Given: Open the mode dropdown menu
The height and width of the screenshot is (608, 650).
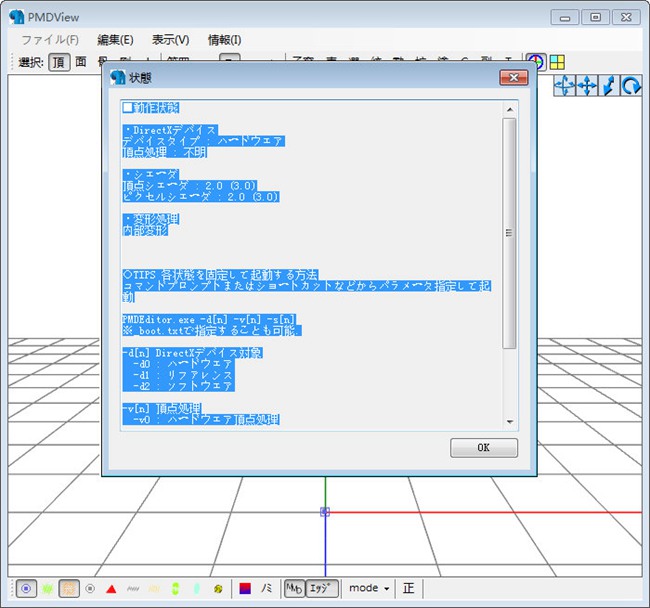Looking at the screenshot, I should point(369,588).
